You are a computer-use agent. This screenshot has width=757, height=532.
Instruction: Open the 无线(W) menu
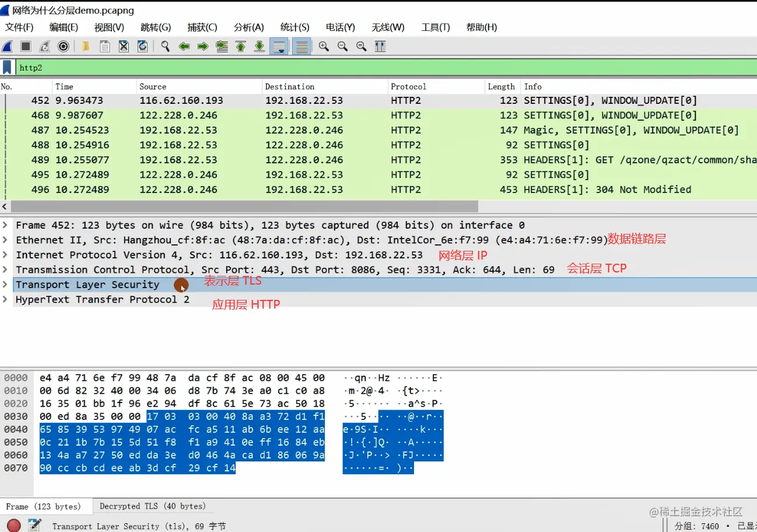388,27
